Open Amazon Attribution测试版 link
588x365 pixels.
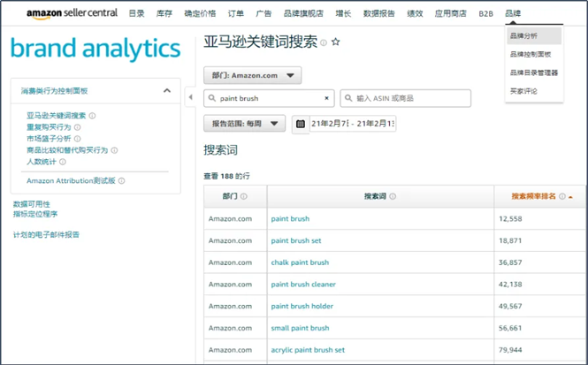pyautogui.click(x=71, y=181)
